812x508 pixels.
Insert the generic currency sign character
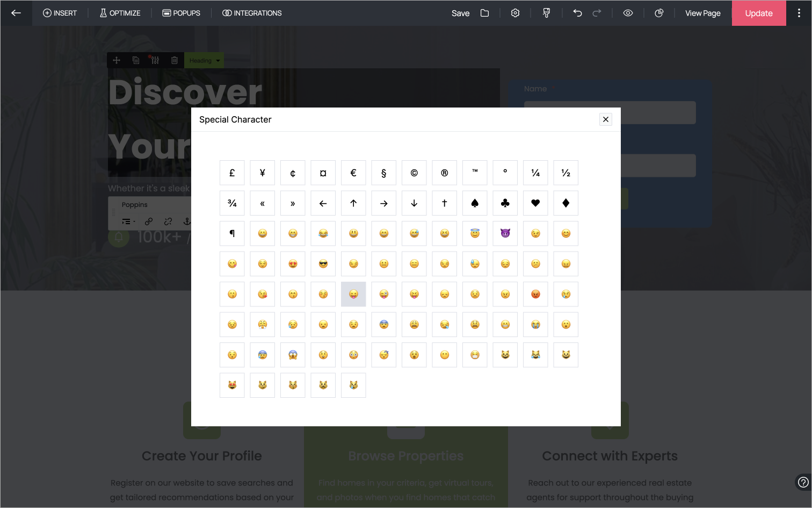323,173
